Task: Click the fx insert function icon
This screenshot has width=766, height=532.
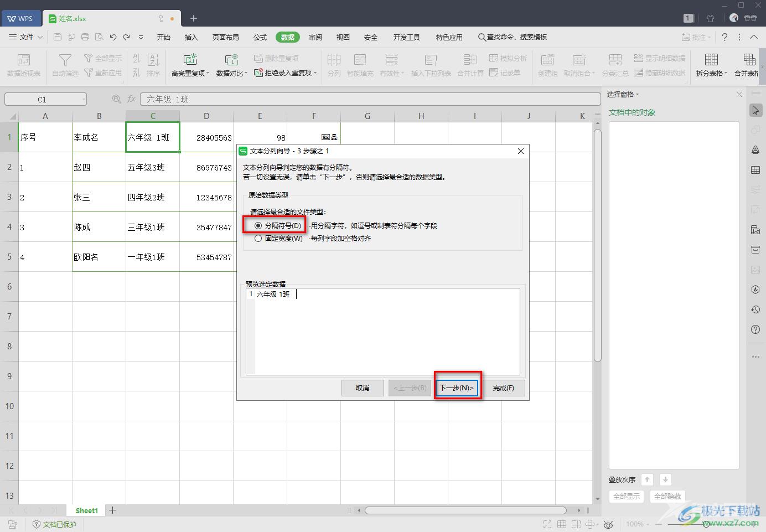Action: [x=131, y=99]
